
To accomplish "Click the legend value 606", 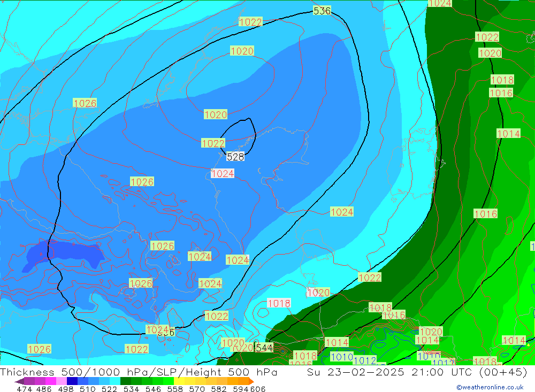I will [258, 389].
